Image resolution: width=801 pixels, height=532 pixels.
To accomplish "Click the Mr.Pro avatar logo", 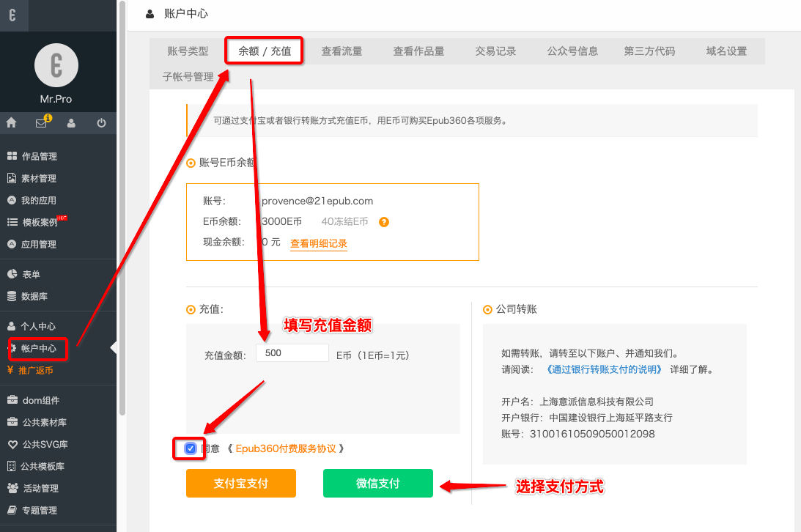I will pyautogui.click(x=56, y=66).
